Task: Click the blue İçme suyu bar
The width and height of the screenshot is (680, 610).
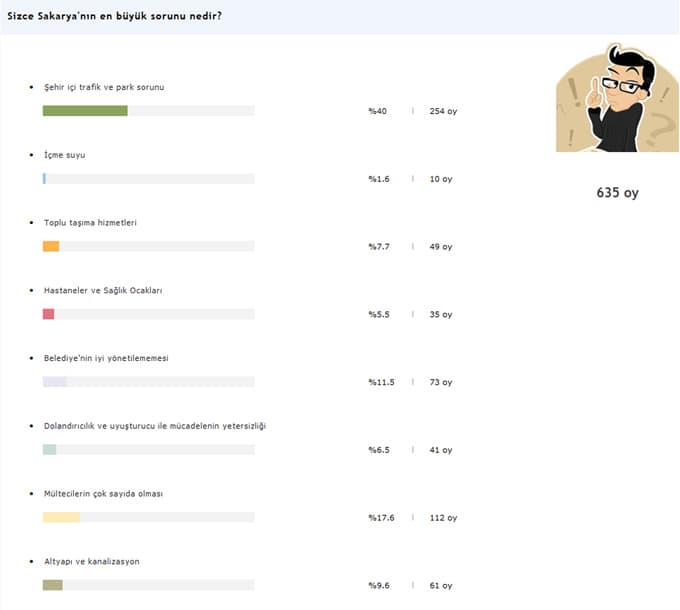Action: (44, 179)
